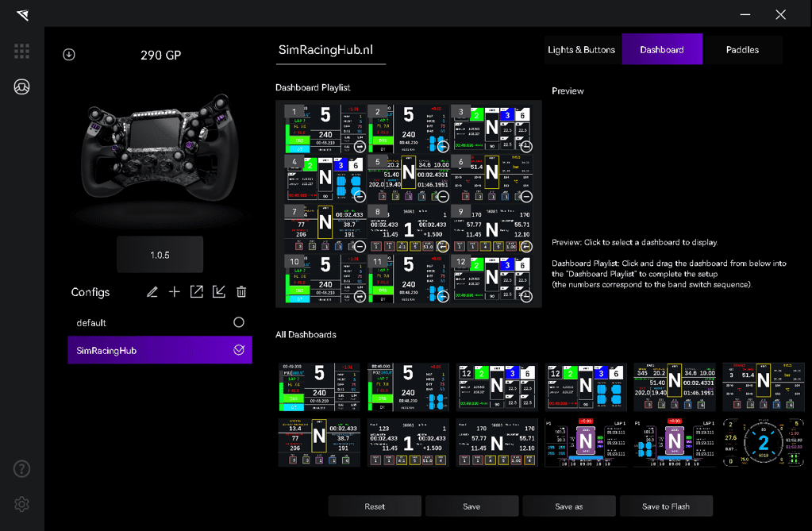Click the Save to Flash button
Screen dimensions: 812x531
tap(666, 506)
